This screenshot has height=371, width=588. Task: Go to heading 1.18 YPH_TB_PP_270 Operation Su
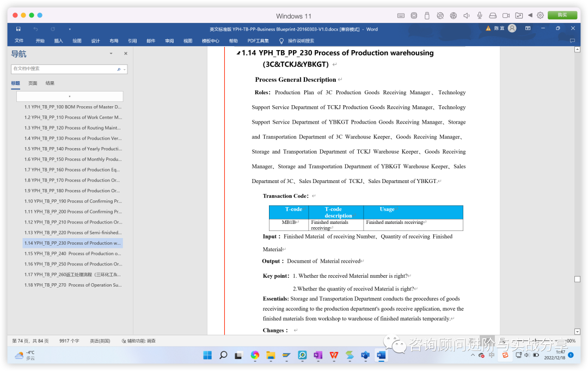point(73,285)
